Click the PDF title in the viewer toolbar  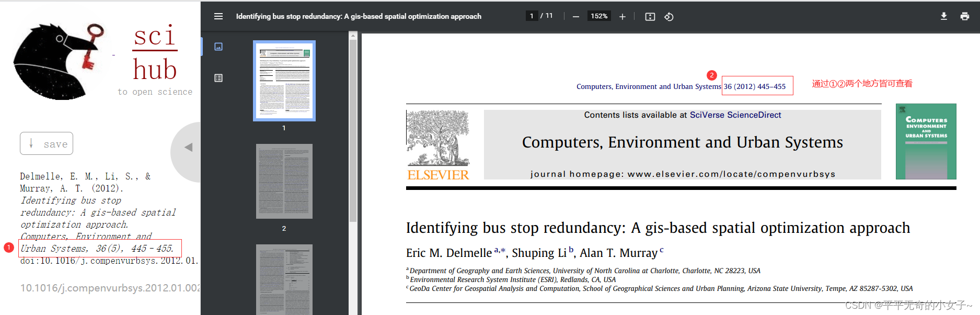[359, 16]
